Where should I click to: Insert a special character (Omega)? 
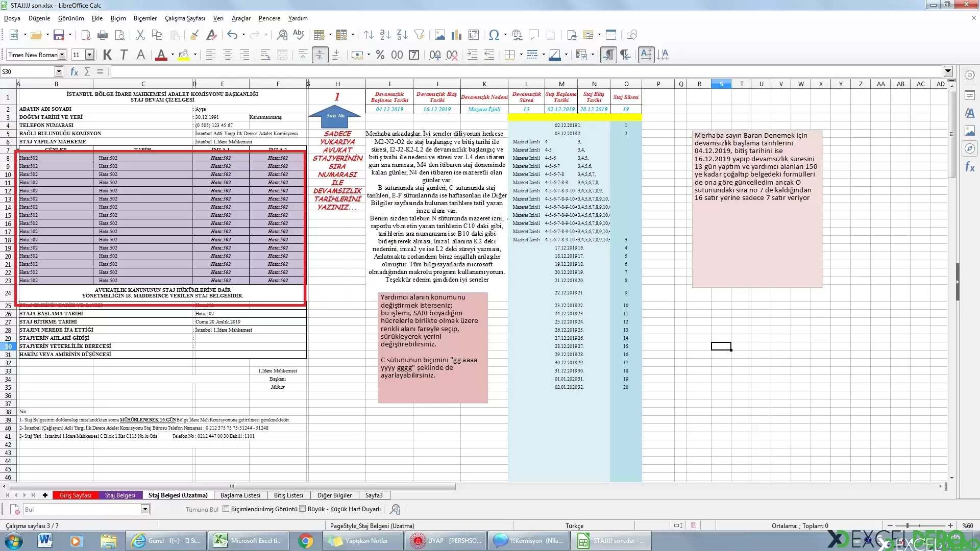point(494,35)
